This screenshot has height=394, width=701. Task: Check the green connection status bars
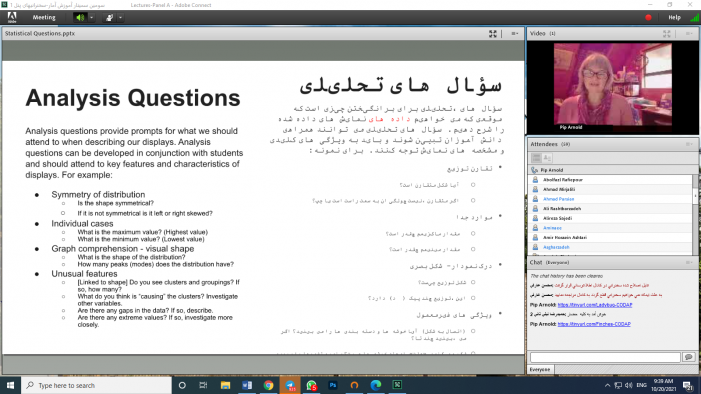tap(695, 17)
